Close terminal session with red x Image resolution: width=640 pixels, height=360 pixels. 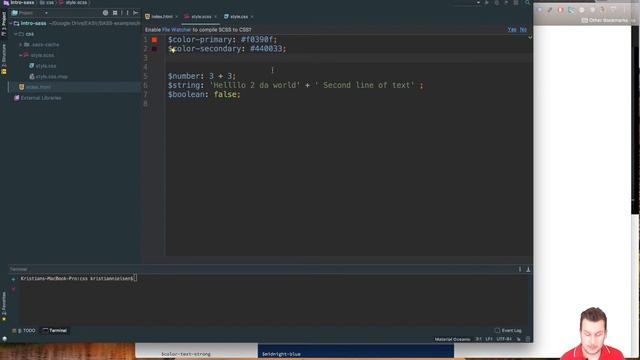(x=13, y=289)
